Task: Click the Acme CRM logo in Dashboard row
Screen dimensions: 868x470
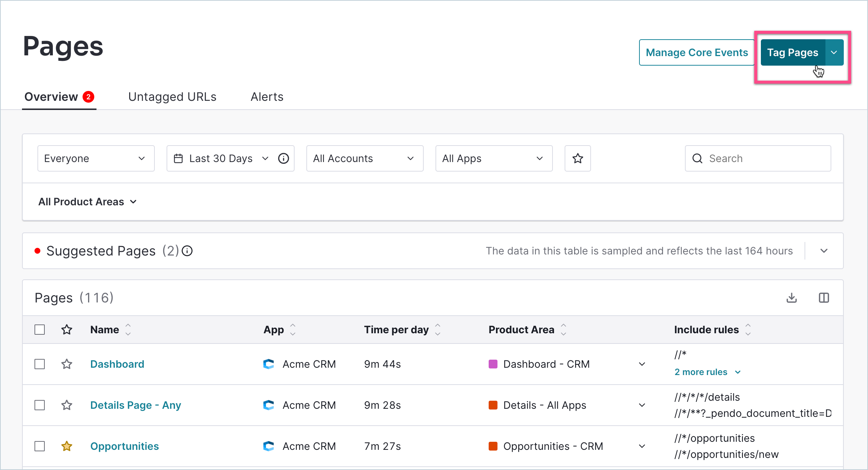Action: pos(269,364)
